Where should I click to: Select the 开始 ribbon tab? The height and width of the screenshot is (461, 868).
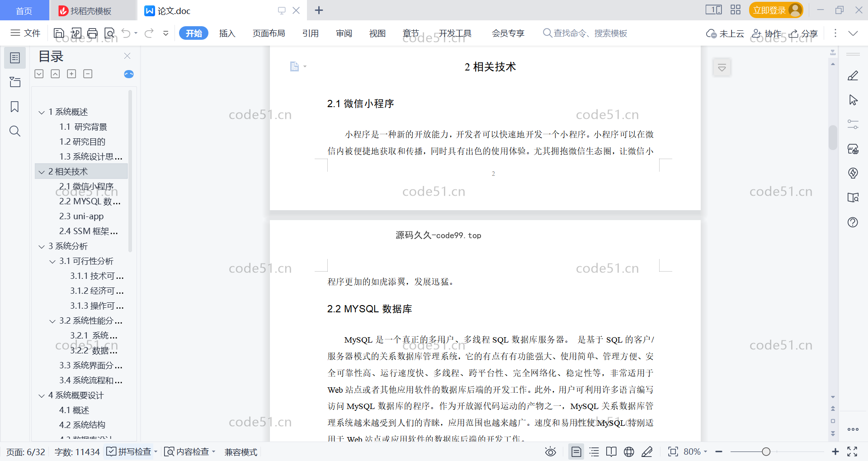point(193,33)
